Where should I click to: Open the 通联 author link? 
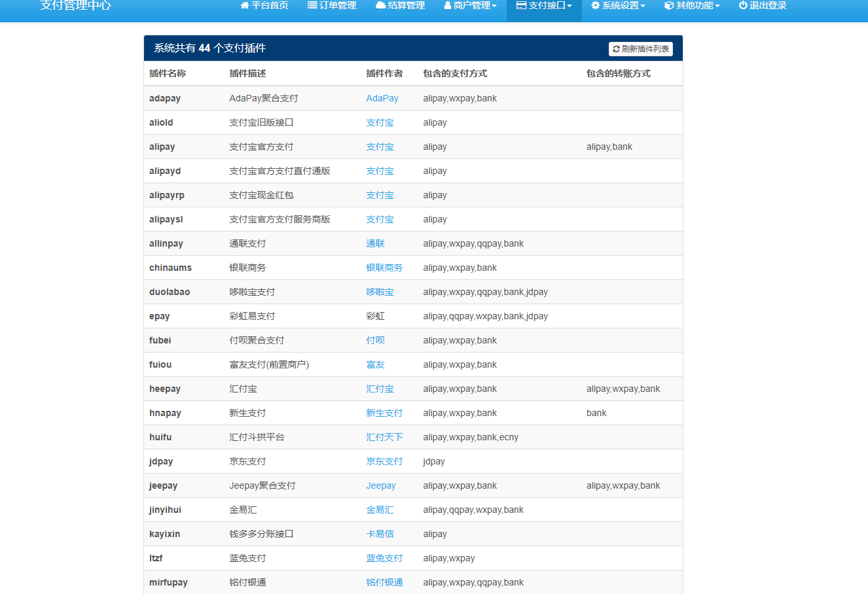pos(375,243)
